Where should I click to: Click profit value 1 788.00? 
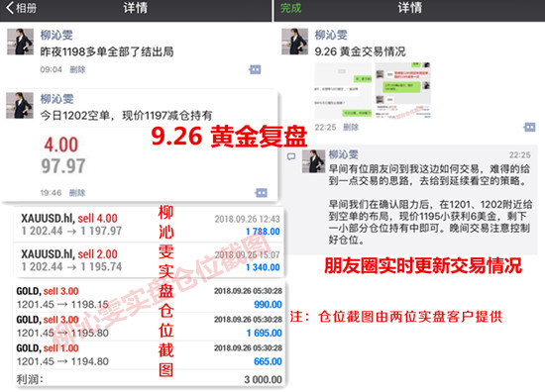pos(263,232)
